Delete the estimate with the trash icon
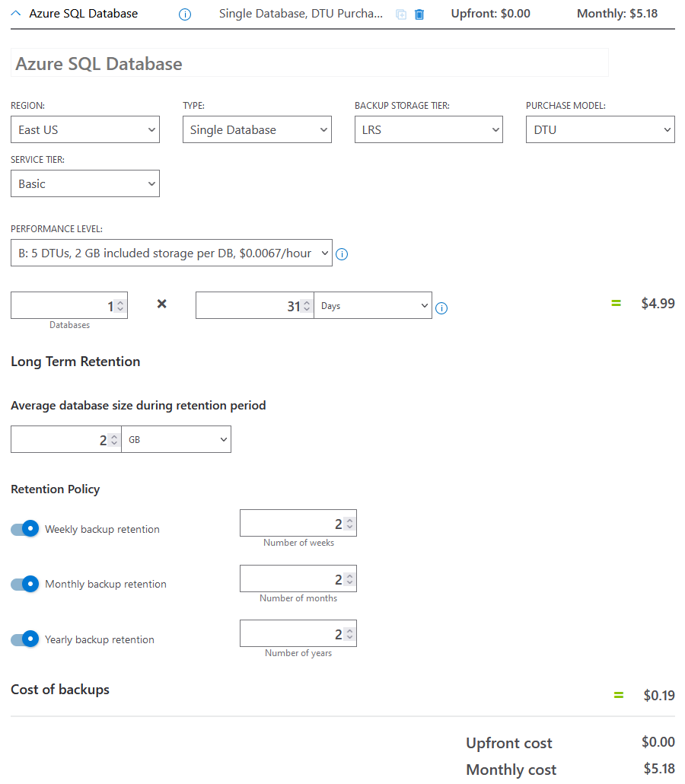This screenshot has width=685, height=784. [x=419, y=14]
